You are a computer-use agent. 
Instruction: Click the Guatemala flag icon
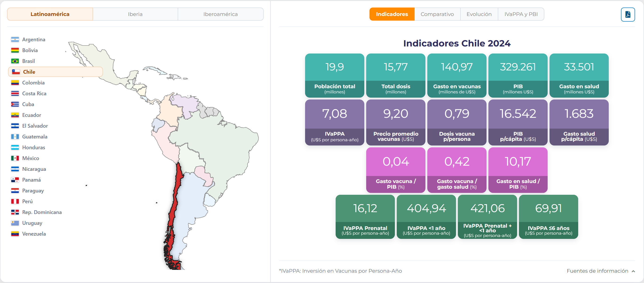[15, 137]
